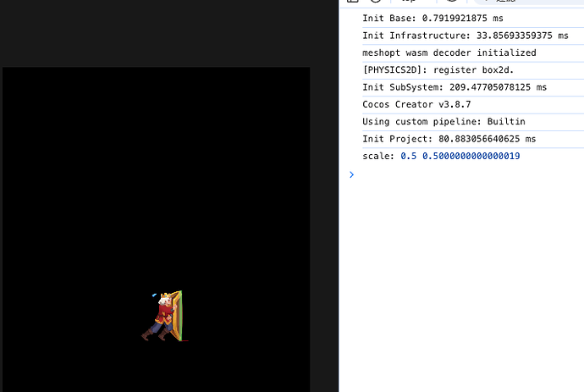Select the 'Init Base: 0.7919921875 ms' log line
The image size is (584, 392).
point(432,19)
